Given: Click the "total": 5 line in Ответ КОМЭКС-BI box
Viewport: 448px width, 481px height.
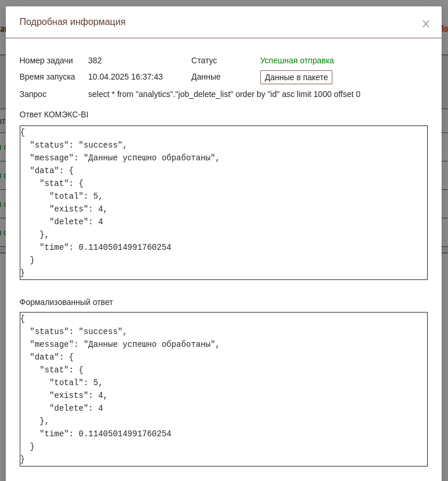Looking at the screenshot, I should 76,196.
